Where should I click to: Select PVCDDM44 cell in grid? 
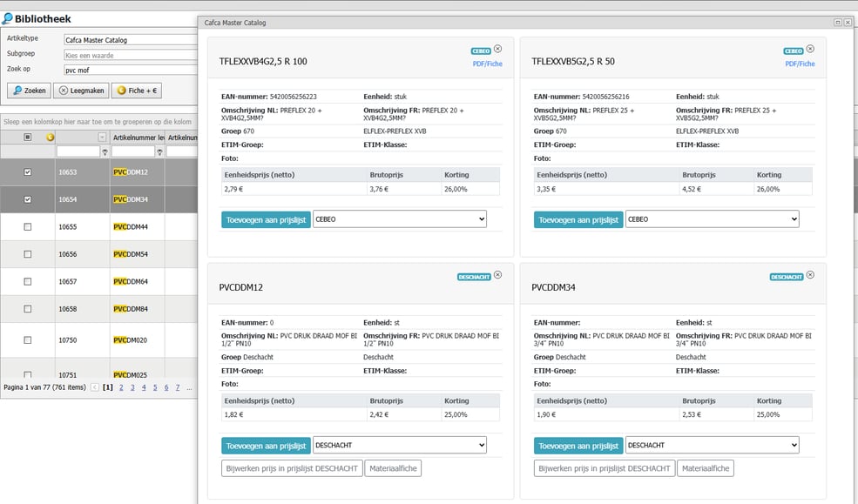138,226
